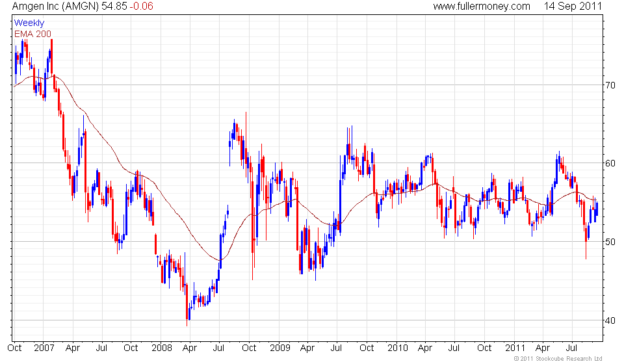Click the April 2009 time axis label
The height and width of the screenshot is (364, 637).
click(x=307, y=348)
